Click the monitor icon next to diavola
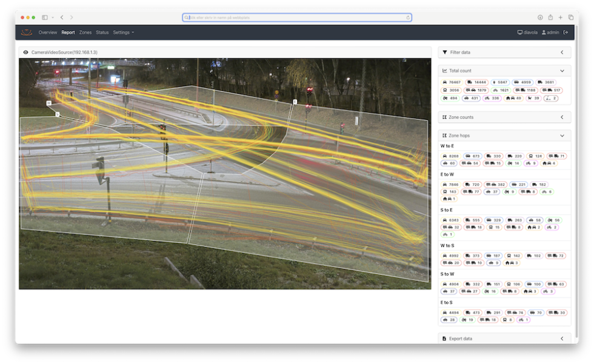This screenshot has width=594, height=364. point(519,32)
